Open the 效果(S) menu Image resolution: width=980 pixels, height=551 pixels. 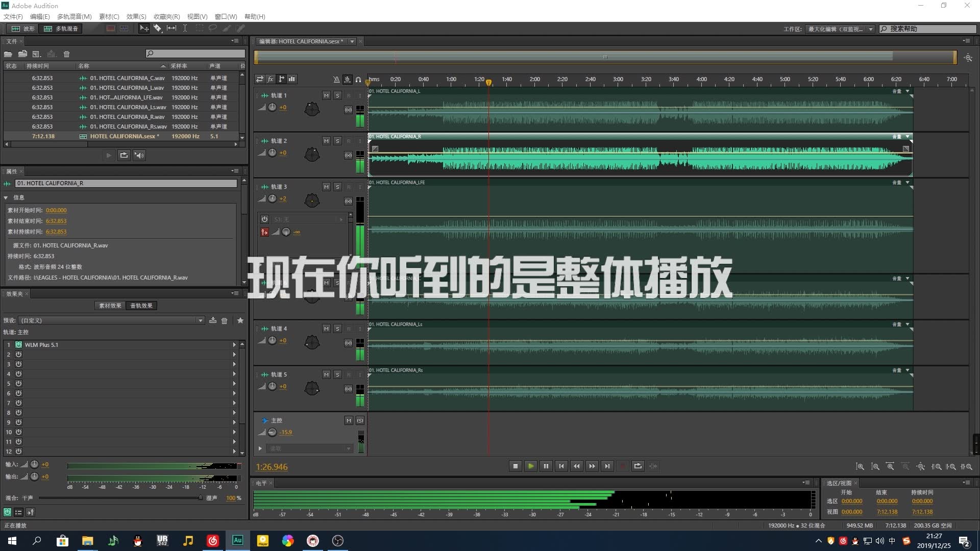[x=136, y=16]
